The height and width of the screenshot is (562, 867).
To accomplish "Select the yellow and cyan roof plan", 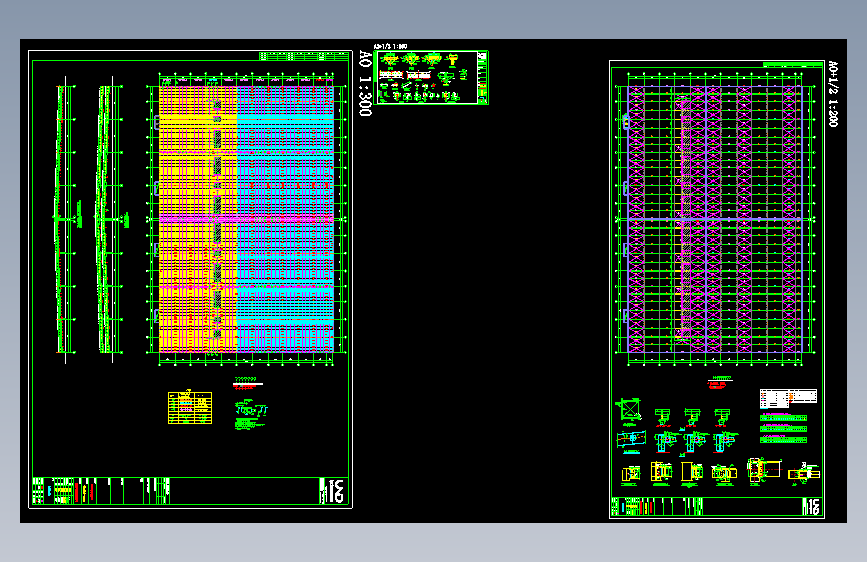I will click(x=247, y=218).
